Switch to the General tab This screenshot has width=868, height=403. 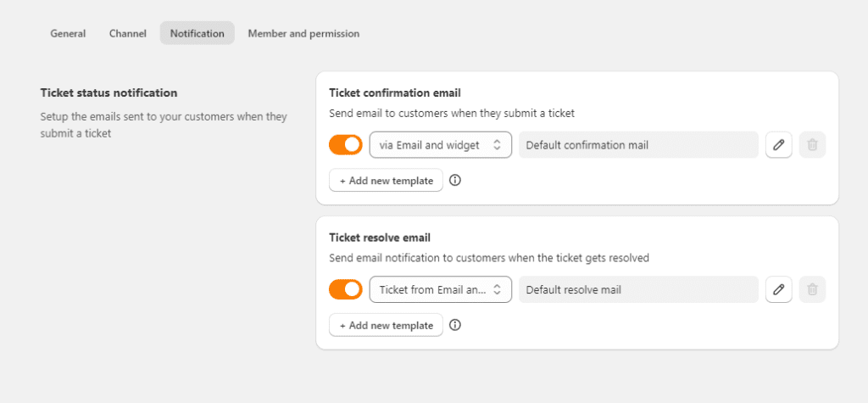(x=68, y=33)
